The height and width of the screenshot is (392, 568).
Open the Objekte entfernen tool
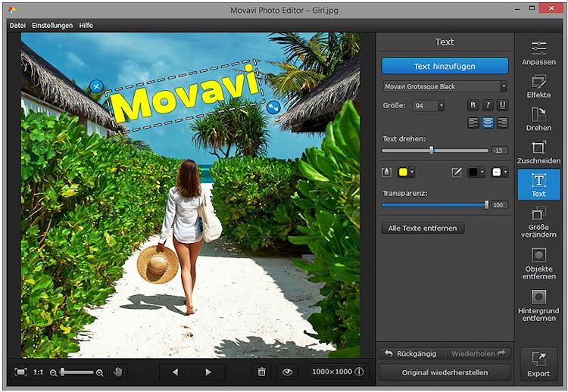538,263
